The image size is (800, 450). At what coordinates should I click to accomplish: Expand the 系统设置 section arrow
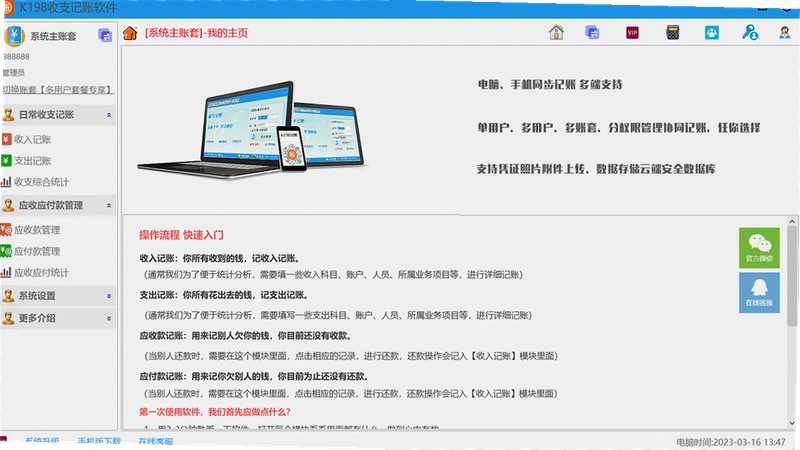109,296
